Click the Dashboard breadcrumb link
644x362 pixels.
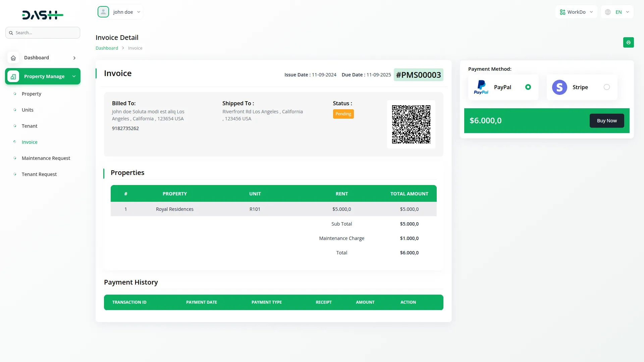[x=107, y=48]
